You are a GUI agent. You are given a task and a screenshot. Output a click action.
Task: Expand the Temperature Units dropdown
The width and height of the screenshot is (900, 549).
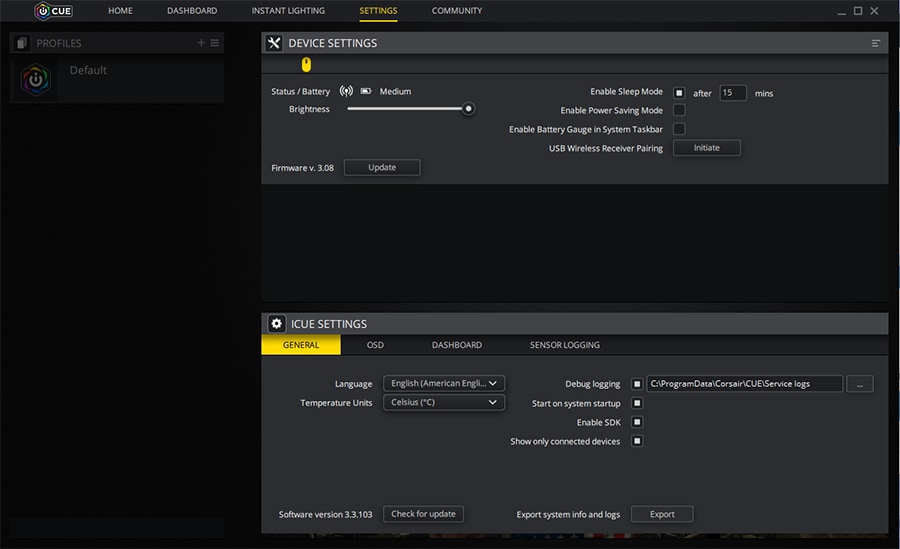click(x=444, y=402)
